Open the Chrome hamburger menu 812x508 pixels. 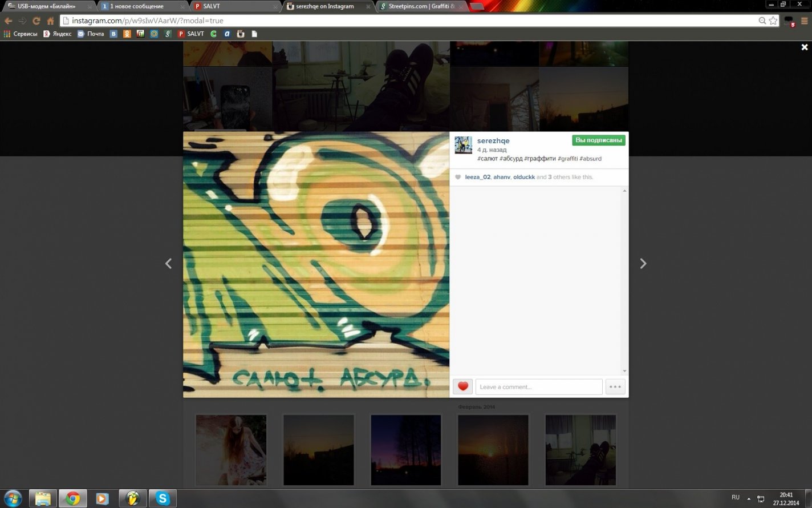tap(804, 21)
